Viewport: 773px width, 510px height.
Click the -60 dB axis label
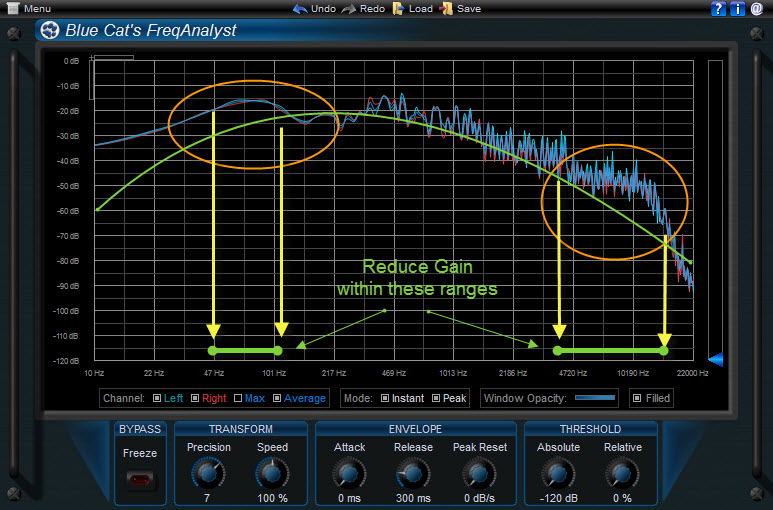click(x=68, y=211)
